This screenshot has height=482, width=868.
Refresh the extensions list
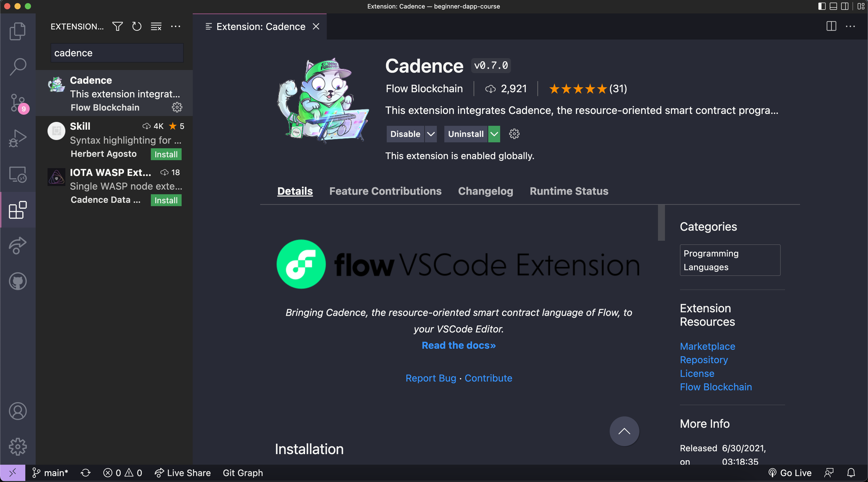[x=136, y=26]
